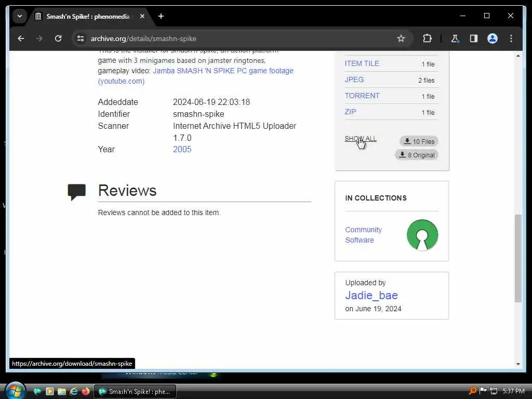Focus the address bar URL field
This screenshot has height=399, width=532.
pos(237,38)
